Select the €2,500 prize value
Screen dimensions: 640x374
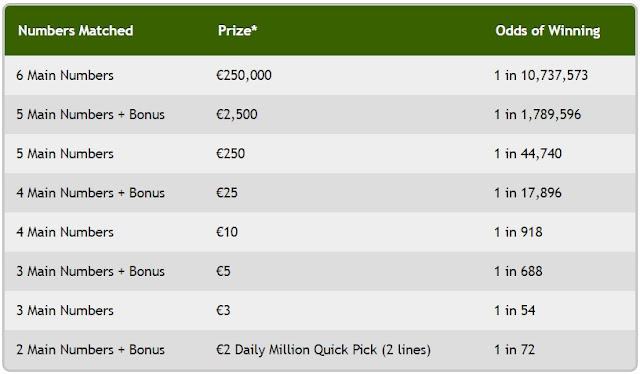[x=237, y=115]
